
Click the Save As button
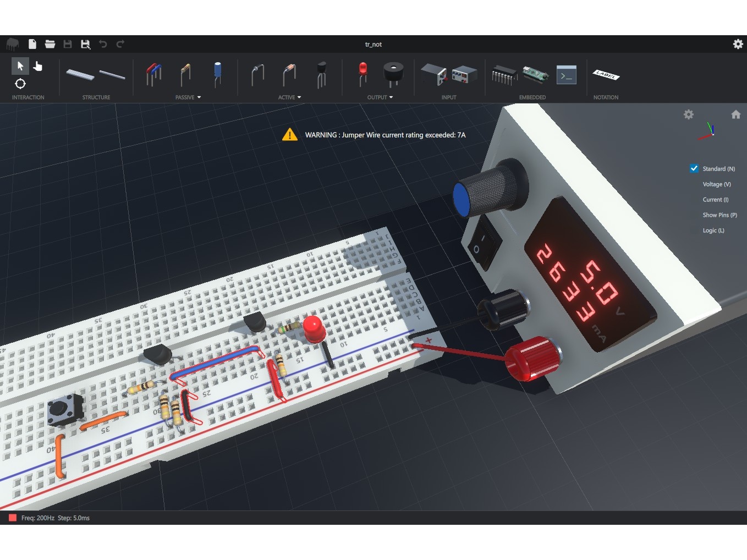coord(85,44)
